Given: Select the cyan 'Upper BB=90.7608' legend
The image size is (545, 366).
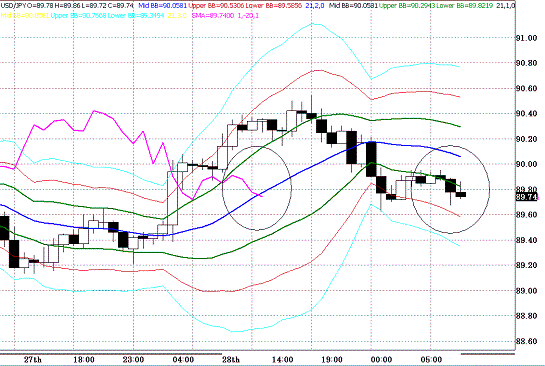Looking at the screenshot, I should (x=78, y=16).
